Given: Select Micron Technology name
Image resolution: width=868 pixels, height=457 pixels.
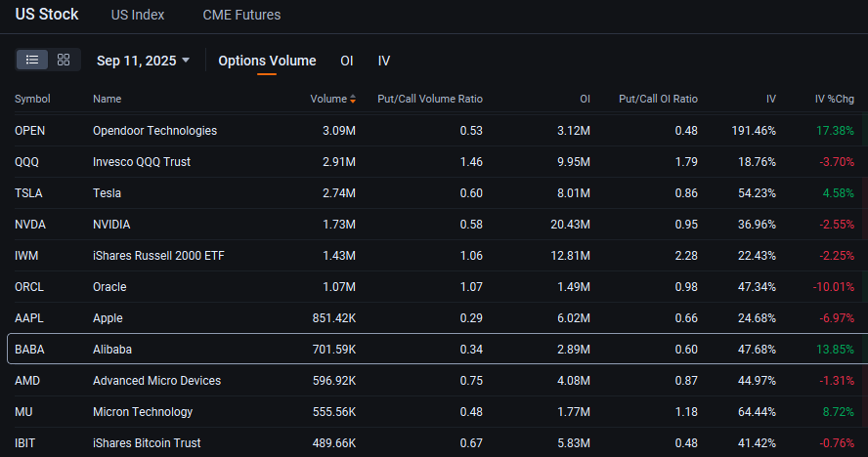Looking at the screenshot, I should (x=143, y=412).
